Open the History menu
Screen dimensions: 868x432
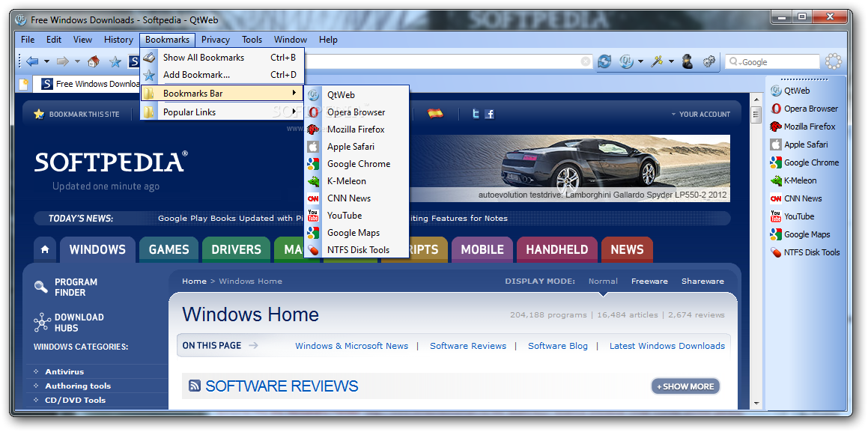pos(118,39)
